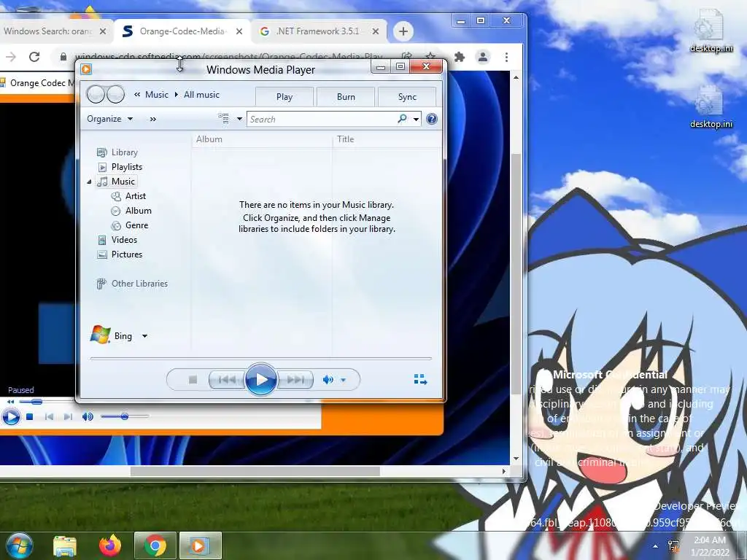Sort by the Title column header

(387, 139)
